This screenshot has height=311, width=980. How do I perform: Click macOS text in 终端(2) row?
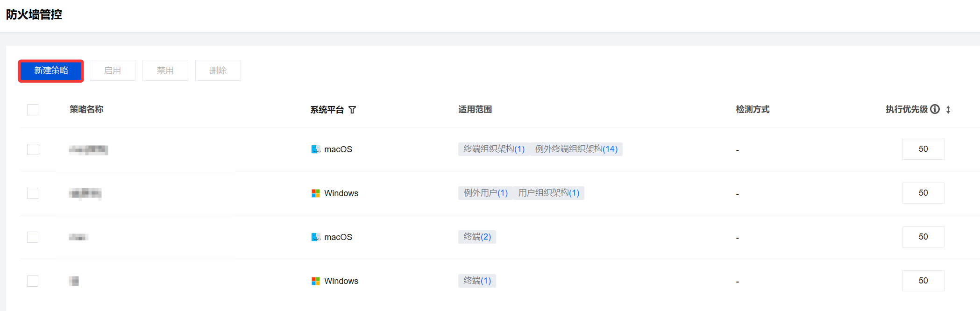tap(338, 237)
